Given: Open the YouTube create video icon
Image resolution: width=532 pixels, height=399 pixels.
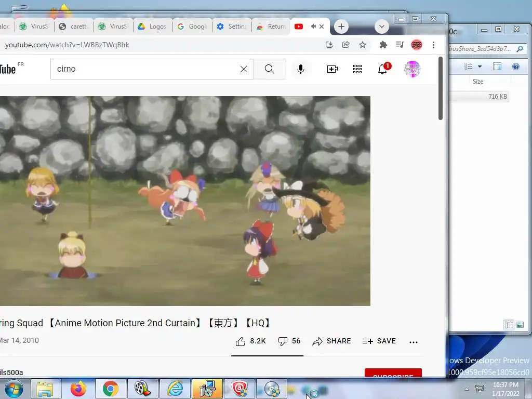Looking at the screenshot, I should (x=332, y=69).
